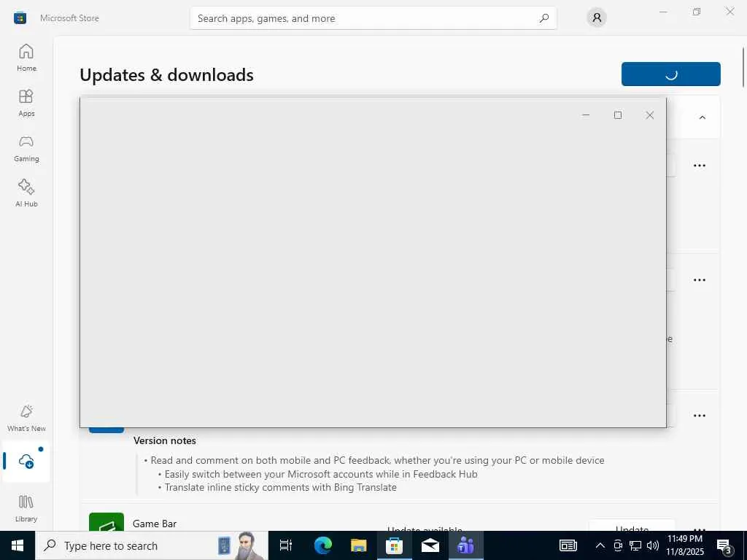Open the notification Action Center icon
Image resolution: width=747 pixels, height=560 pixels.
pos(724,546)
